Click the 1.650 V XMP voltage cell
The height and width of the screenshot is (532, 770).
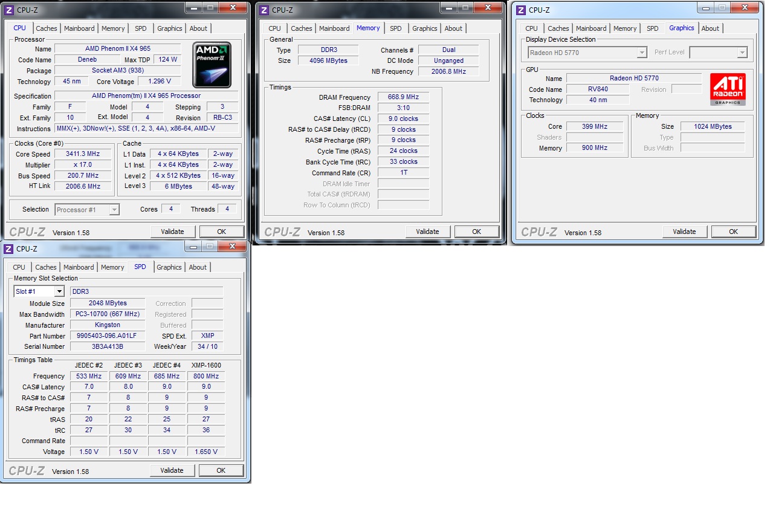(x=206, y=452)
